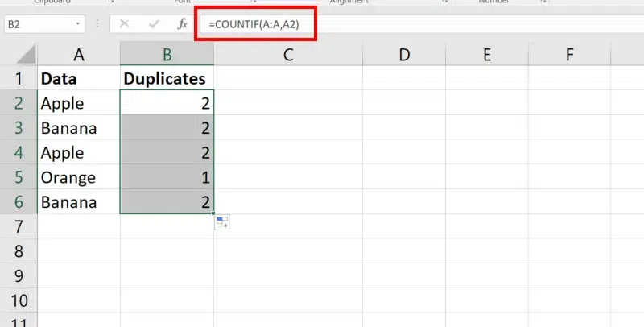This screenshot has height=327, width=644.
Task: Select row 7 header
Action: tap(19, 226)
